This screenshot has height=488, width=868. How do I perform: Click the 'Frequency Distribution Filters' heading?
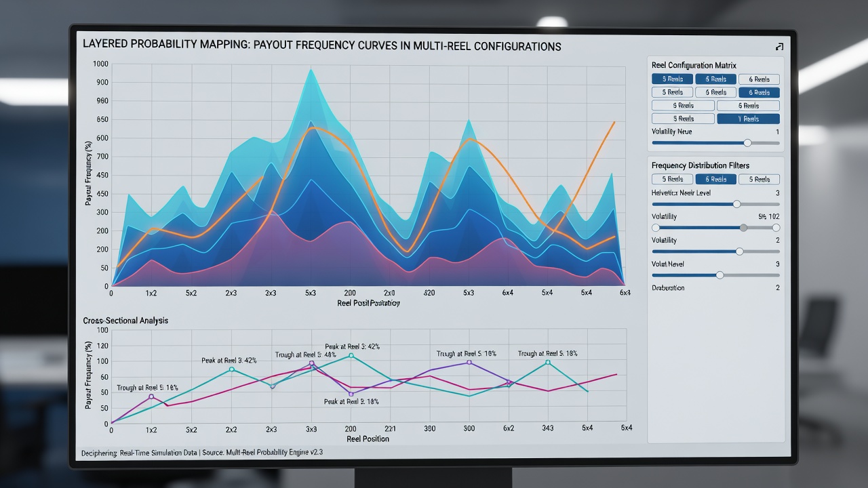point(700,165)
